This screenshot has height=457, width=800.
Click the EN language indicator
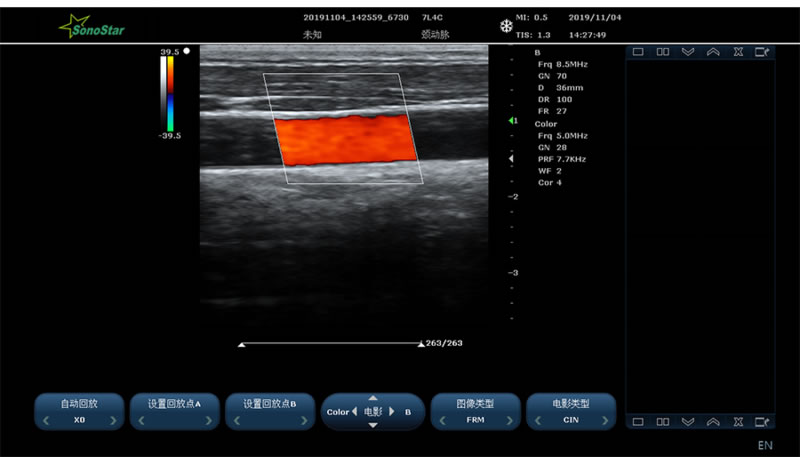click(765, 444)
